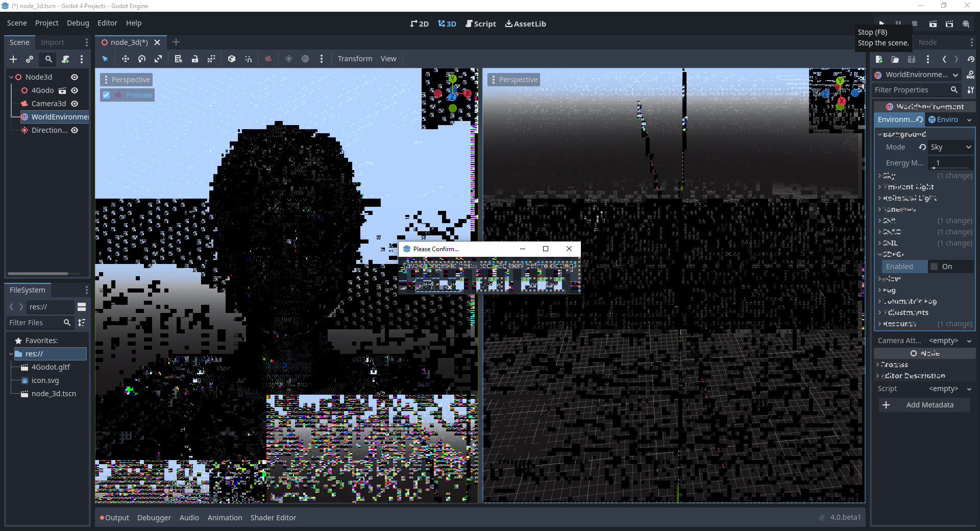Toggle the use snap magnet icon
Image resolution: width=980 pixels, height=531 pixels.
click(249, 59)
